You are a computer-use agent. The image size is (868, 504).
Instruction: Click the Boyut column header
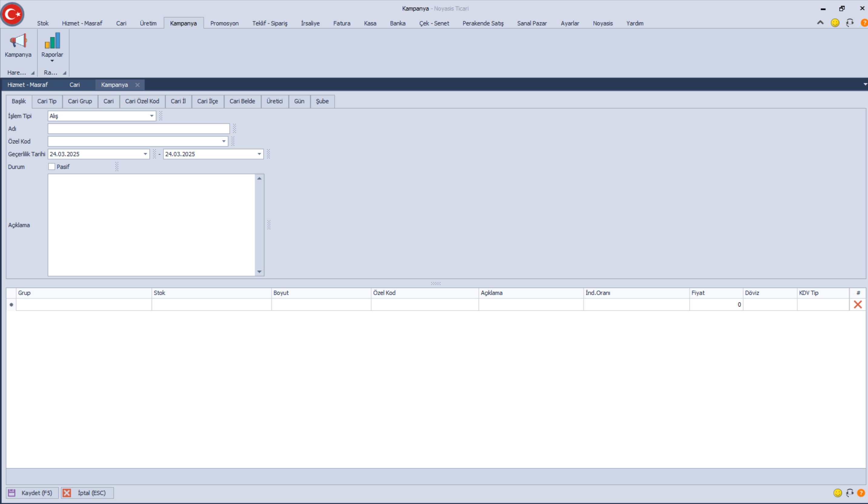pyautogui.click(x=321, y=293)
